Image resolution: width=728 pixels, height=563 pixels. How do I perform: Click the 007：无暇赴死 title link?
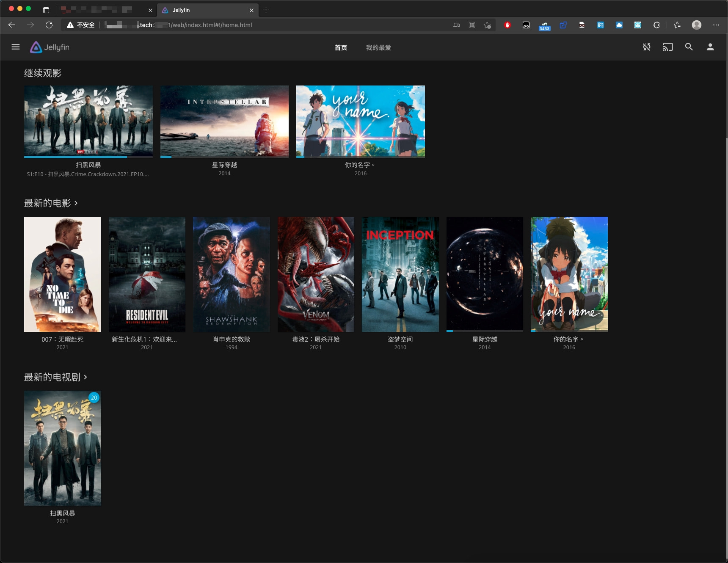63,339
